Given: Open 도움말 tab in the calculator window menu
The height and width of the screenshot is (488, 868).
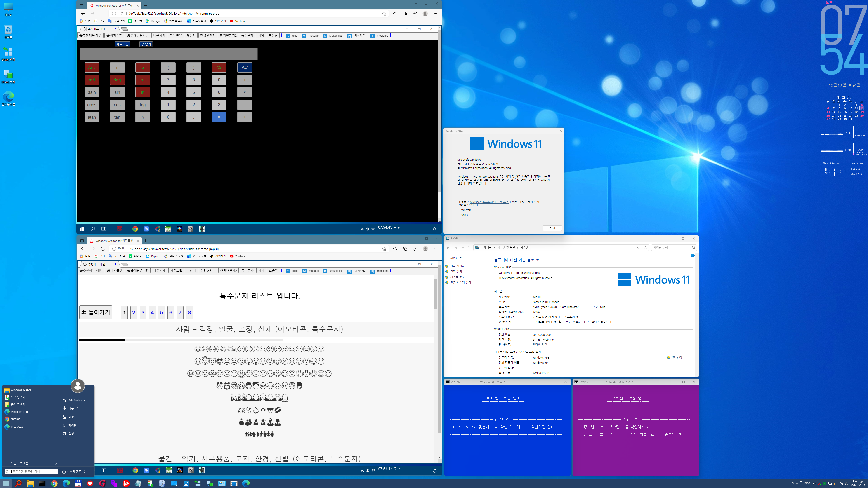Looking at the screenshot, I should [273, 35].
